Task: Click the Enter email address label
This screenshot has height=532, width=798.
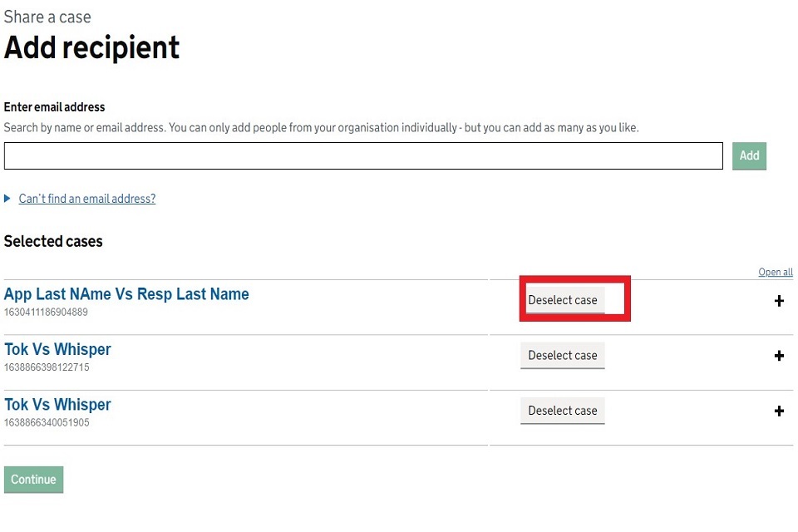Action: pyautogui.click(x=55, y=107)
